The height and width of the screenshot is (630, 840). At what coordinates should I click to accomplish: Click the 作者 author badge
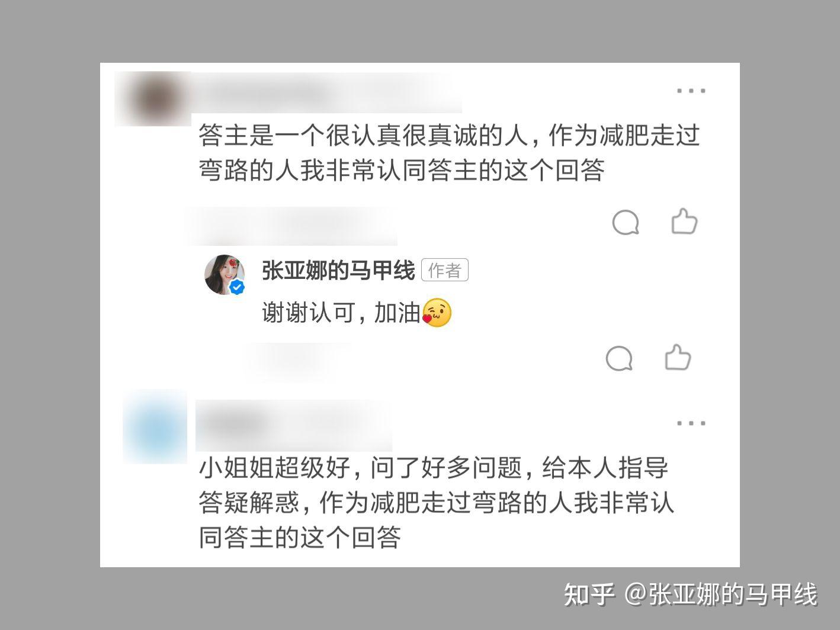point(445,271)
